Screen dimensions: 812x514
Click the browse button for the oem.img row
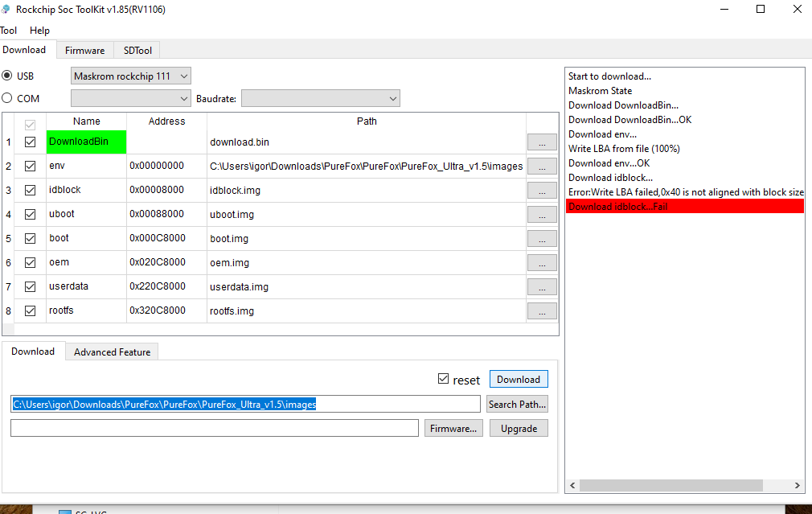542,263
